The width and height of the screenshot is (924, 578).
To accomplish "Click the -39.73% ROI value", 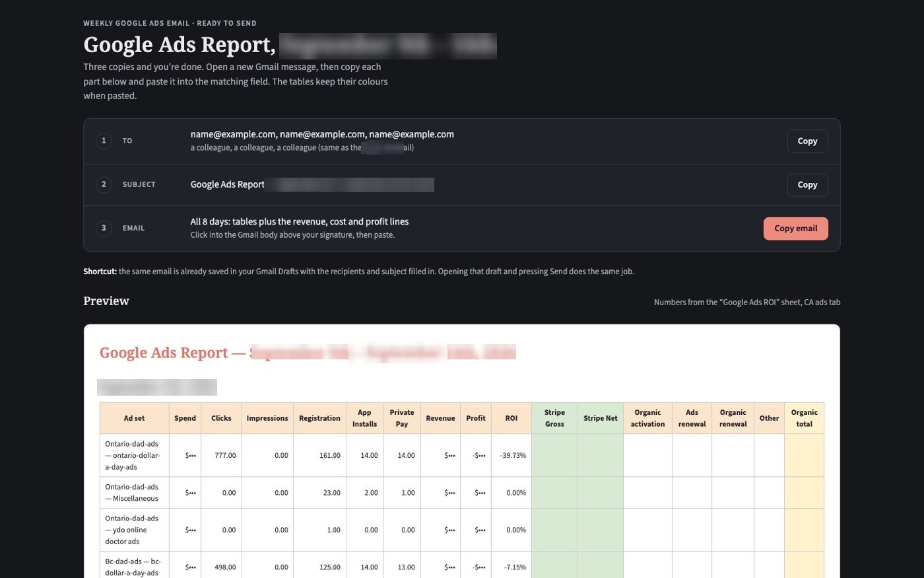I will [513, 456].
